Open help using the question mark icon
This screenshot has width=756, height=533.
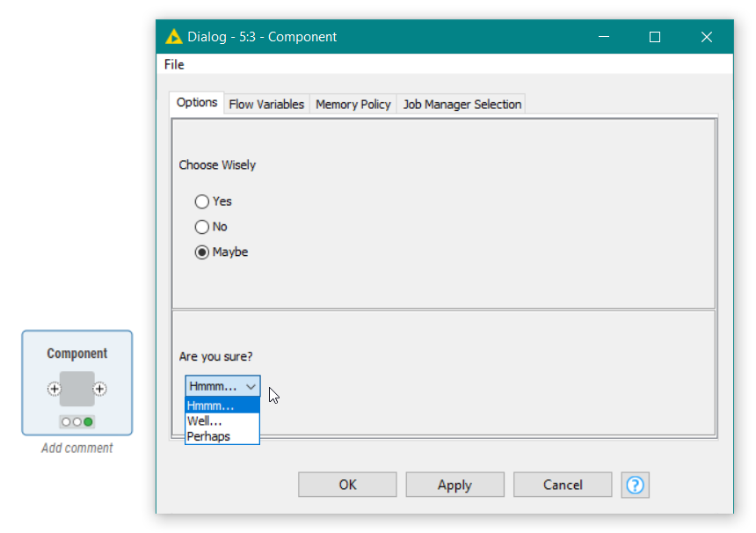click(635, 485)
